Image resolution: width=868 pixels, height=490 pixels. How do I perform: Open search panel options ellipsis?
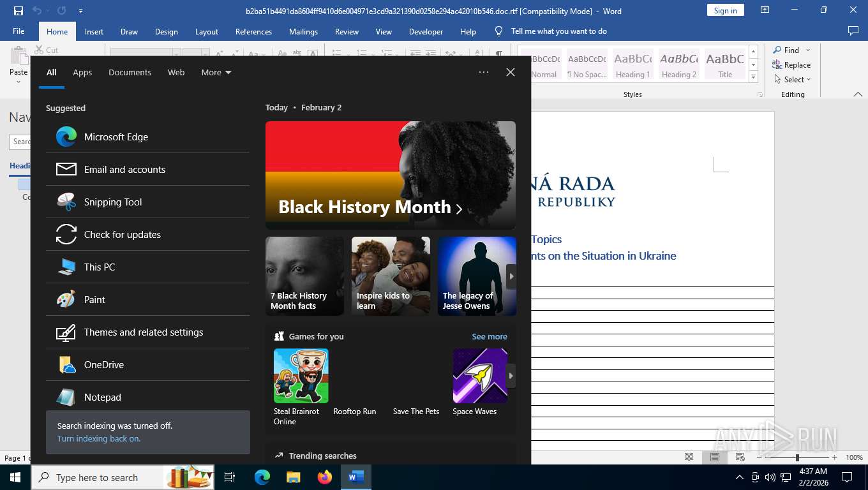click(x=484, y=72)
